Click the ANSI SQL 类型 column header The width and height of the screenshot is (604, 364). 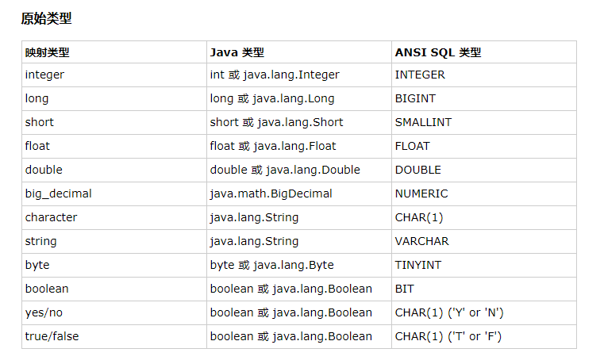[437, 52]
